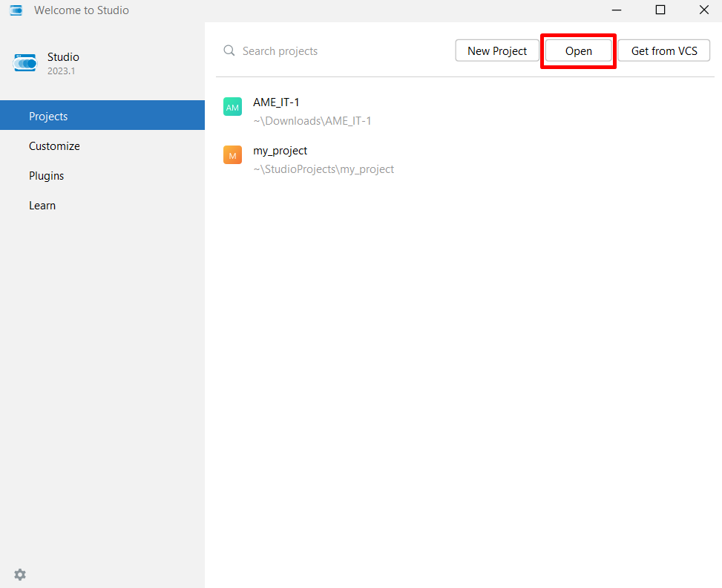Go to the Plugins tab
This screenshot has height=588, width=722.
(x=47, y=176)
